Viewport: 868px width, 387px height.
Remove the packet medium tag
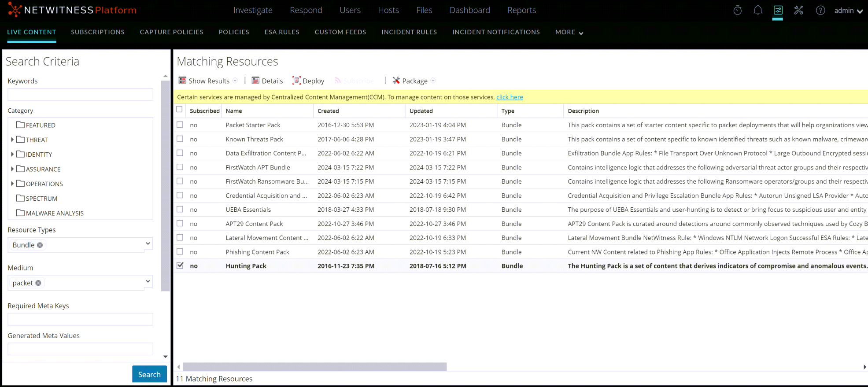click(x=38, y=283)
